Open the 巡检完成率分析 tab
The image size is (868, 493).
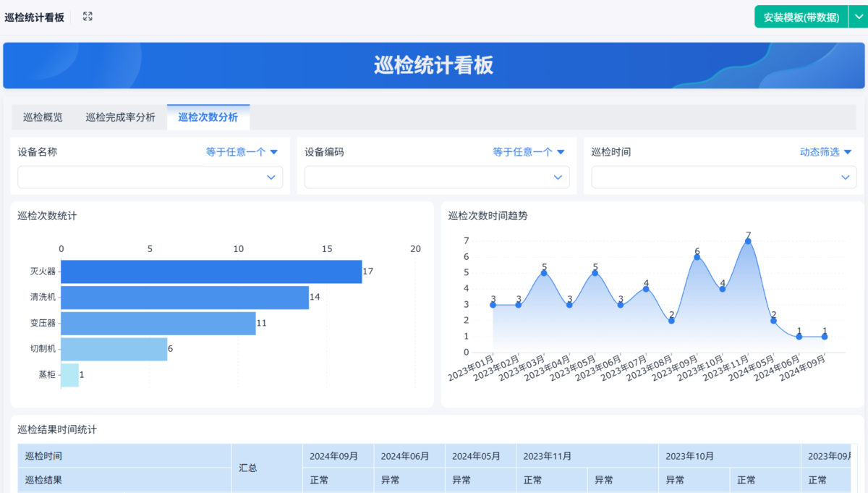point(120,117)
